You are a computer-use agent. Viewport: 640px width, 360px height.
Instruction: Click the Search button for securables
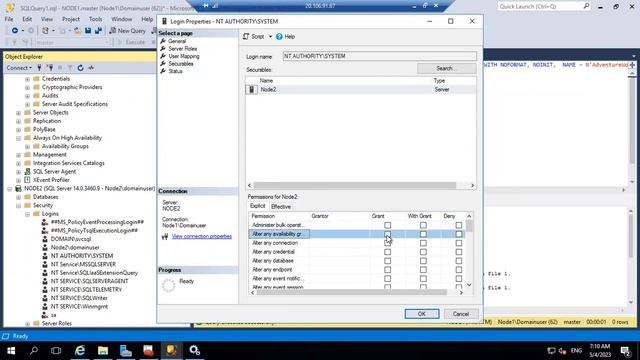447,69
